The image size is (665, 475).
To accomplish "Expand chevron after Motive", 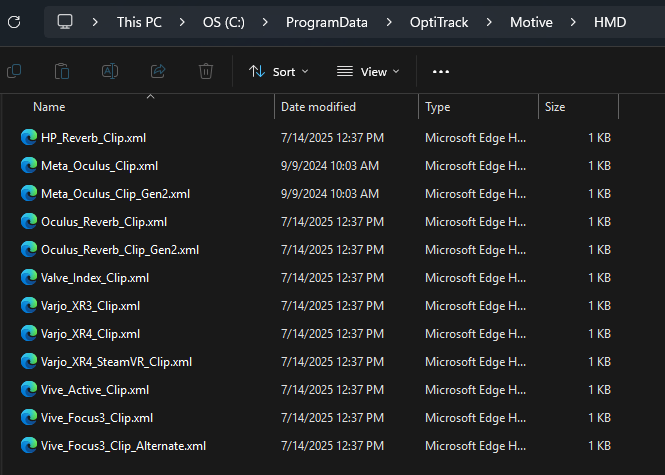I will 573,22.
